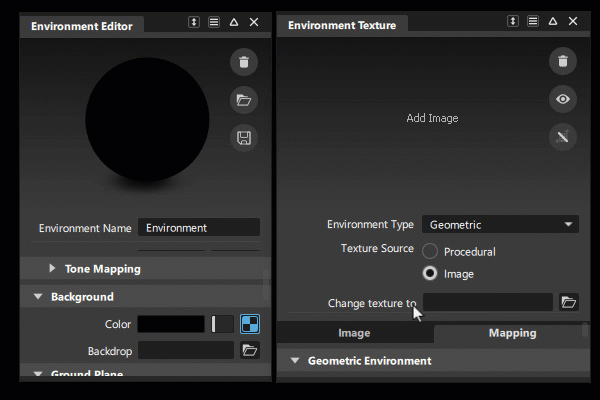Click the triangle icon in Environment Texture header
Image resolution: width=600 pixels, height=400 pixels.
(x=553, y=21)
